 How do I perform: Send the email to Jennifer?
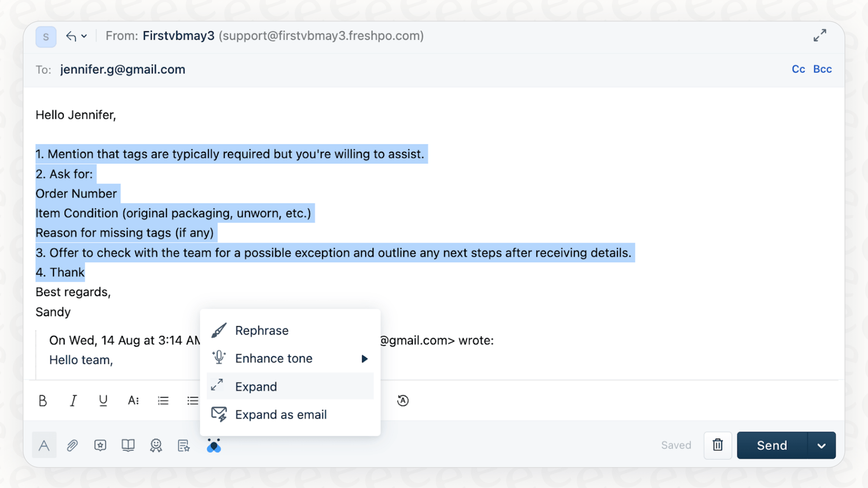tap(770, 445)
